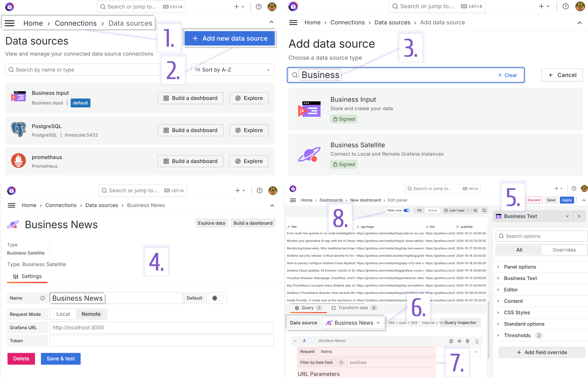The image size is (588, 379).
Task: Click the Prometheus flame icon
Action: (18, 161)
